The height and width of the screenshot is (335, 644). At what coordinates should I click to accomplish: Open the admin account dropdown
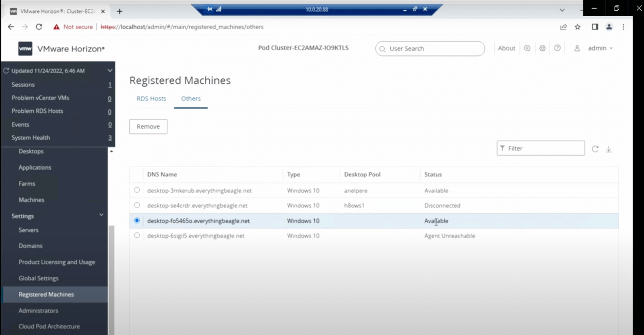[x=600, y=48]
